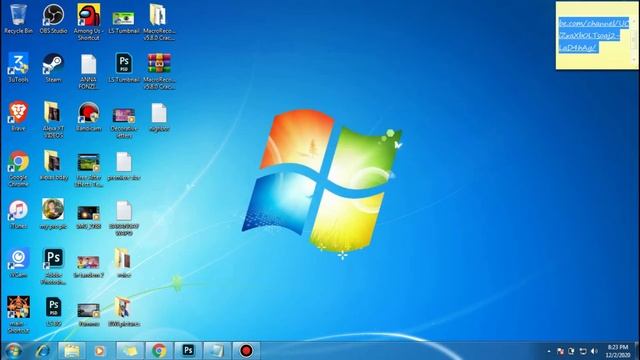The width and height of the screenshot is (640, 360).
Task: Switch to Sticky Notes in the taskbar
Action: 130,351
